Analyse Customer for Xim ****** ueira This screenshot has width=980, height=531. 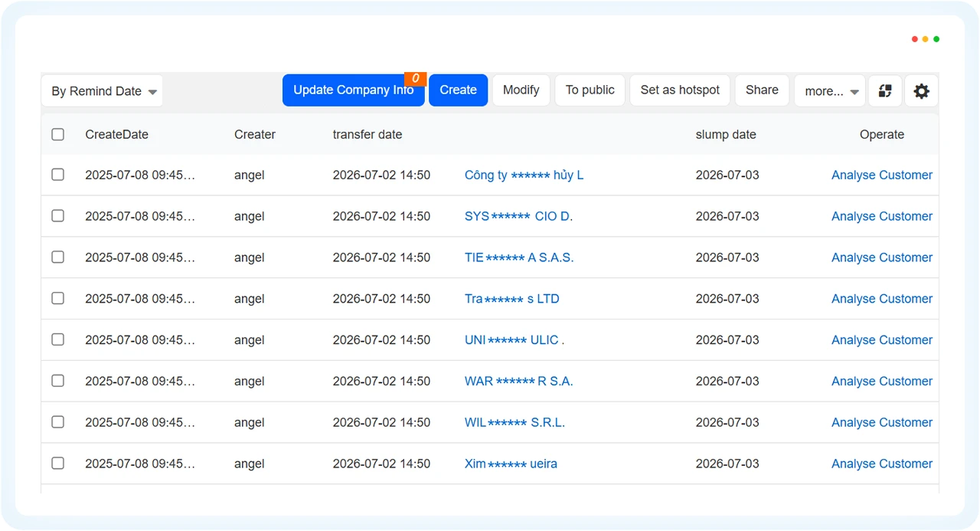click(882, 464)
